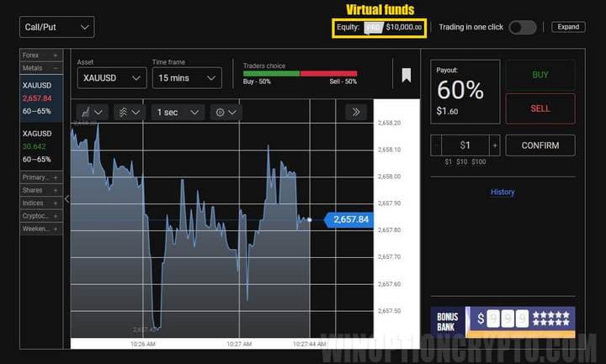606x364 pixels.
Task: Increase trade amount with plus button
Action: tap(495, 145)
